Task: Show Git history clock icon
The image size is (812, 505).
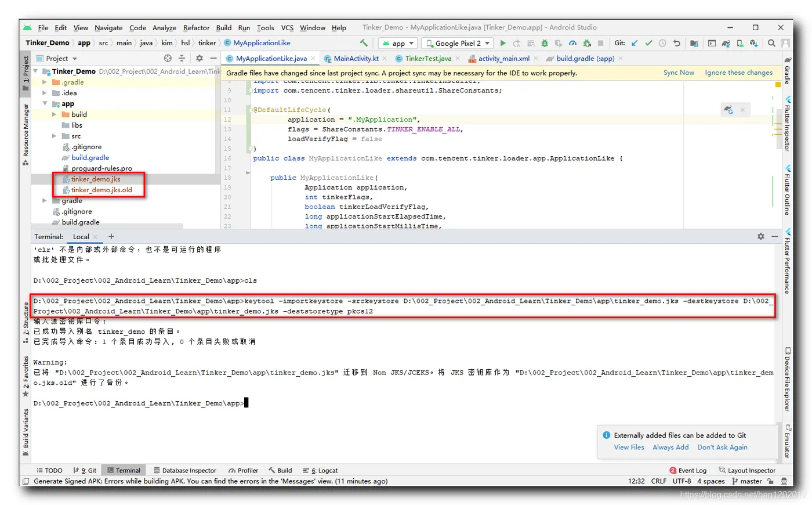Action: [x=662, y=43]
